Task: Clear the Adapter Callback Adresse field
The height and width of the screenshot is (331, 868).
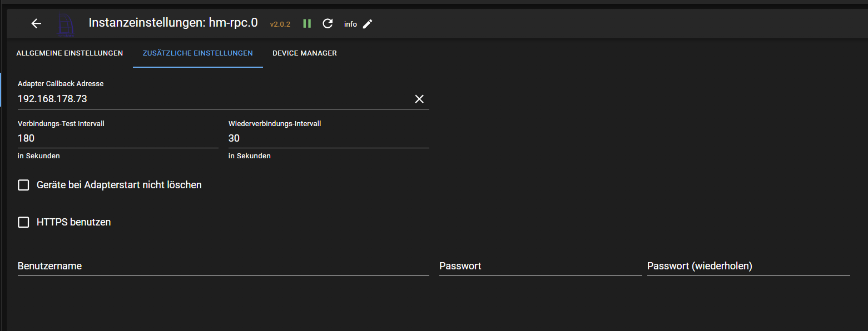Action: [x=419, y=99]
